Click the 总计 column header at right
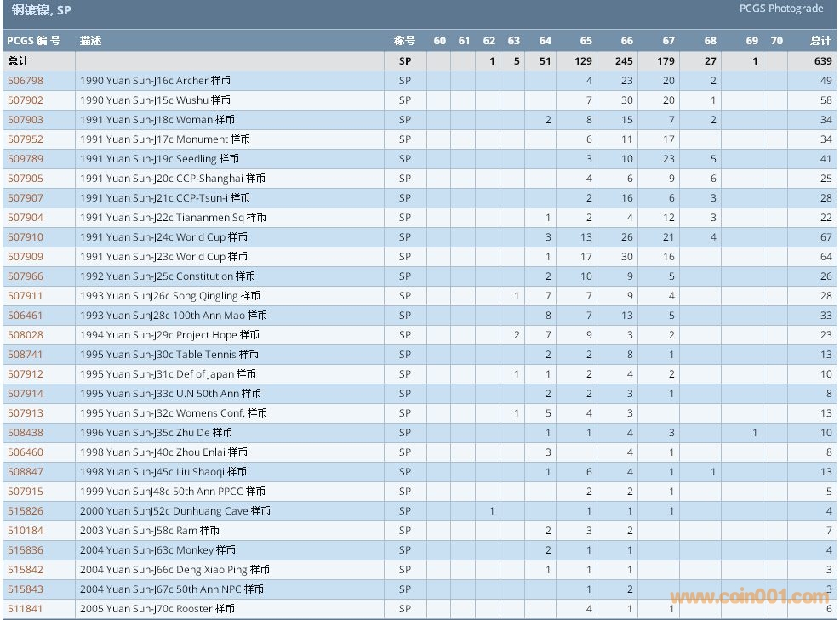 (x=820, y=41)
